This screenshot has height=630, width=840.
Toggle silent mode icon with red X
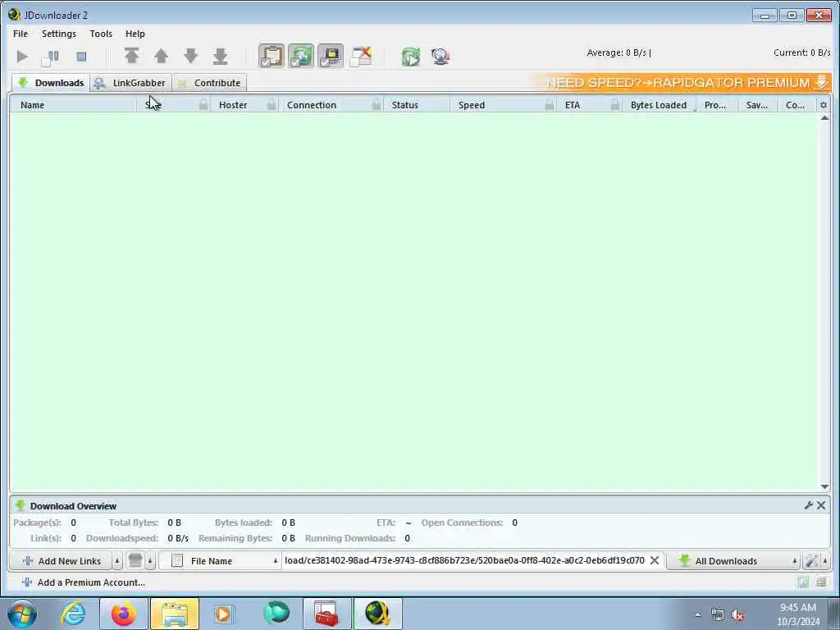click(361, 56)
